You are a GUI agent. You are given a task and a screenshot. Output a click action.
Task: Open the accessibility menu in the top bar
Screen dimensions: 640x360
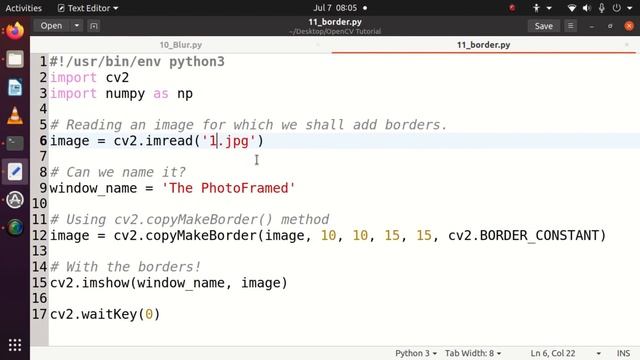[542, 8]
